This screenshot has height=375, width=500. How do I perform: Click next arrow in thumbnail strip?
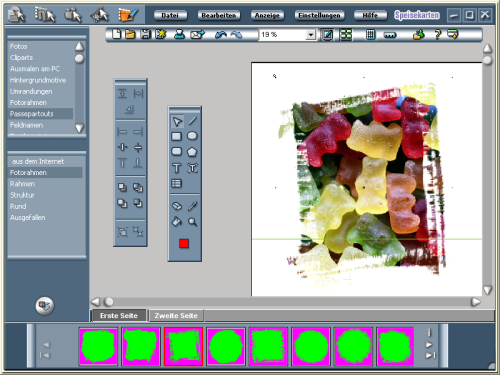point(429,345)
